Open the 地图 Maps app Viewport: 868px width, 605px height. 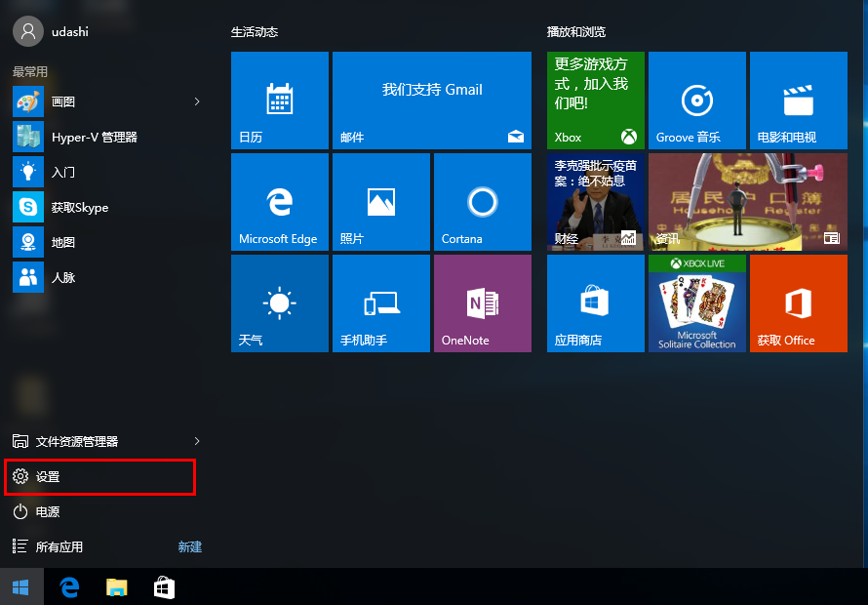(105, 242)
